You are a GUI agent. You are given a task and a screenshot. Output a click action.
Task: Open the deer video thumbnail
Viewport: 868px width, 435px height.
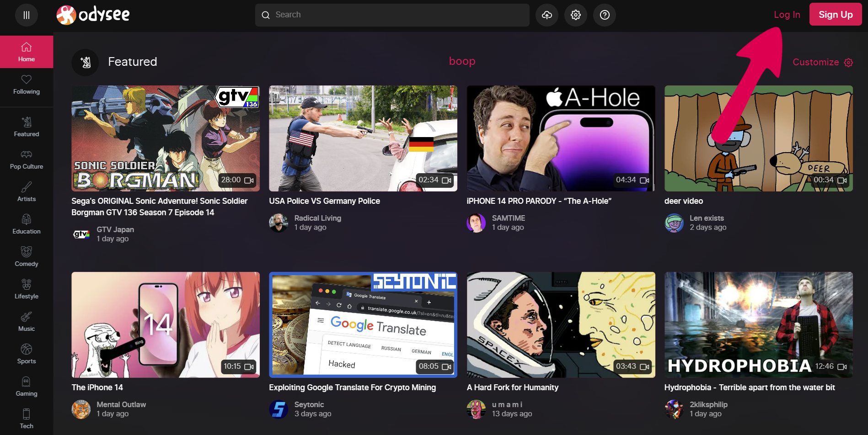pyautogui.click(x=758, y=138)
